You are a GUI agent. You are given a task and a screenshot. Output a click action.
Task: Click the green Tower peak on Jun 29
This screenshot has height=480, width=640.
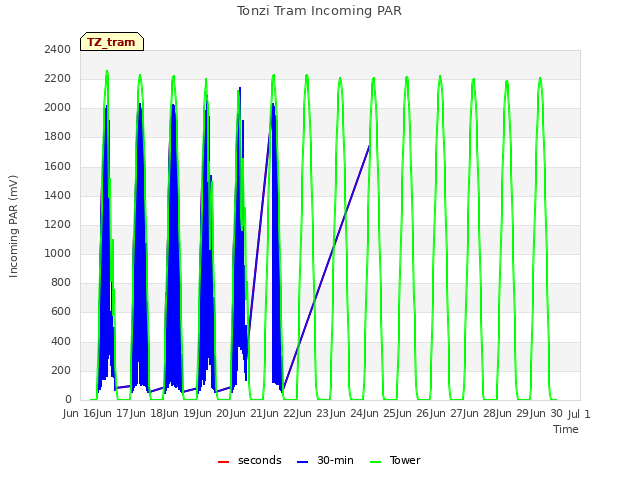(x=540, y=78)
